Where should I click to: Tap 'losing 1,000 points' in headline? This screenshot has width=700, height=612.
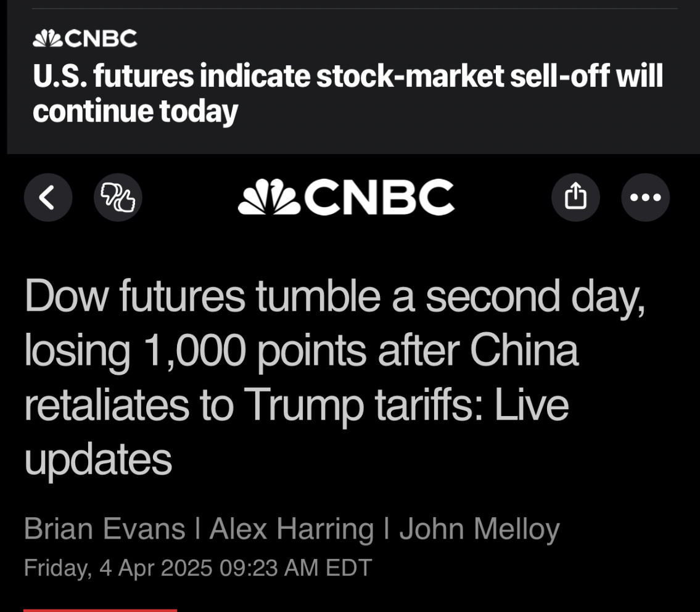(x=135, y=351)
